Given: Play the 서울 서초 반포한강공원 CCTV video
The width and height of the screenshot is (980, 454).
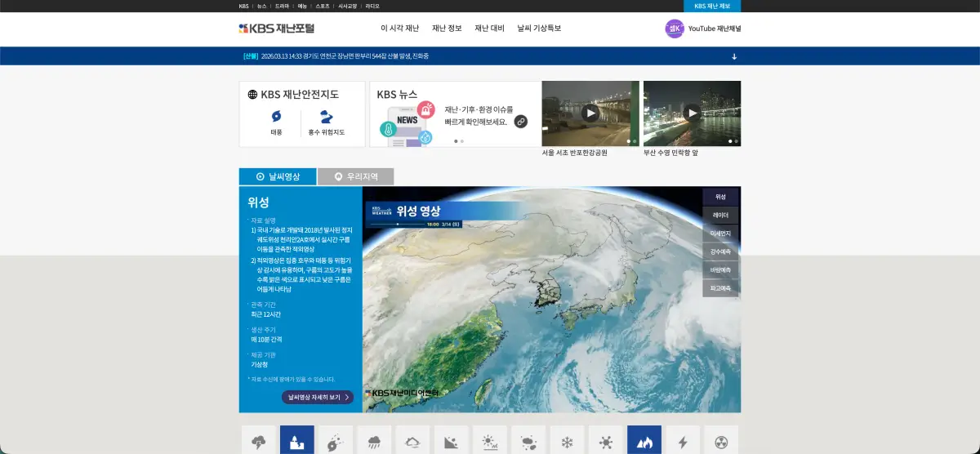Looking at the screenshot, I should [x=590, y=113].
